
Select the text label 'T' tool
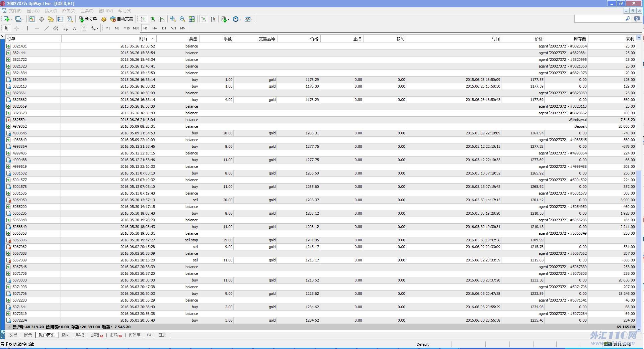pos(84,28)
